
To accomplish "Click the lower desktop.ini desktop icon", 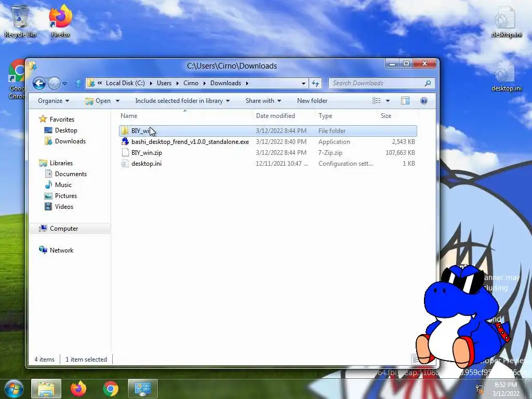I will point(506,76).
